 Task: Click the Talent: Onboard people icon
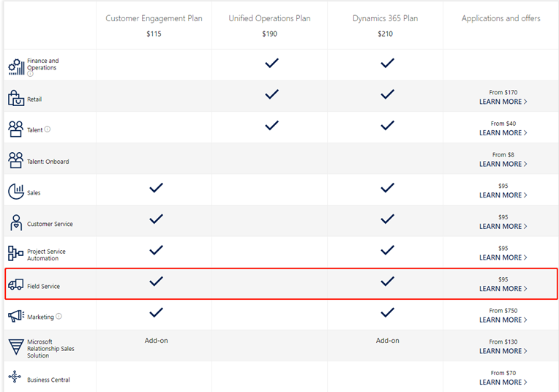(x=15, y=160)
